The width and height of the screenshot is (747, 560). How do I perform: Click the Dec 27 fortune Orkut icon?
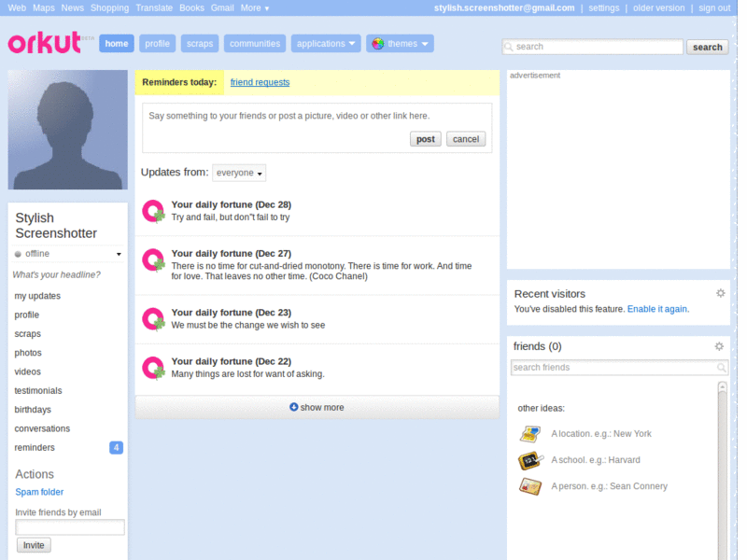tap(153, 260)
